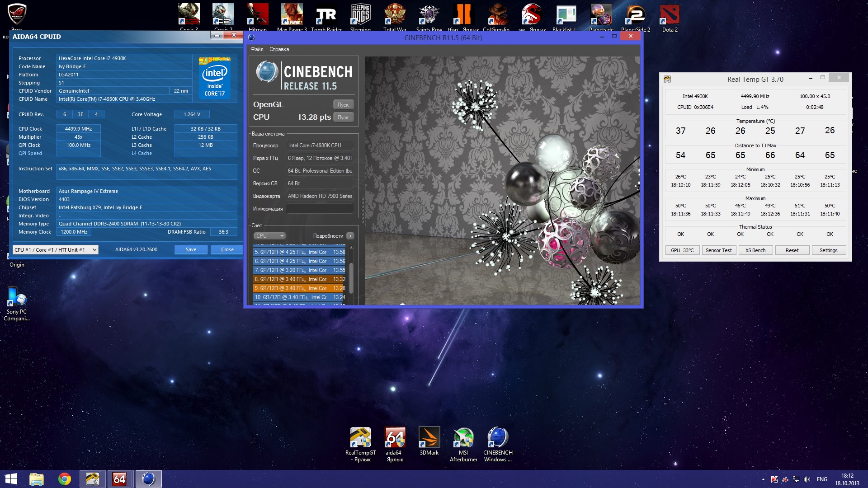Screen dimensions: 868x488
Task: Launch aida64 desktop shortcut
Action: pyautogui.click(x=395, y=445)
